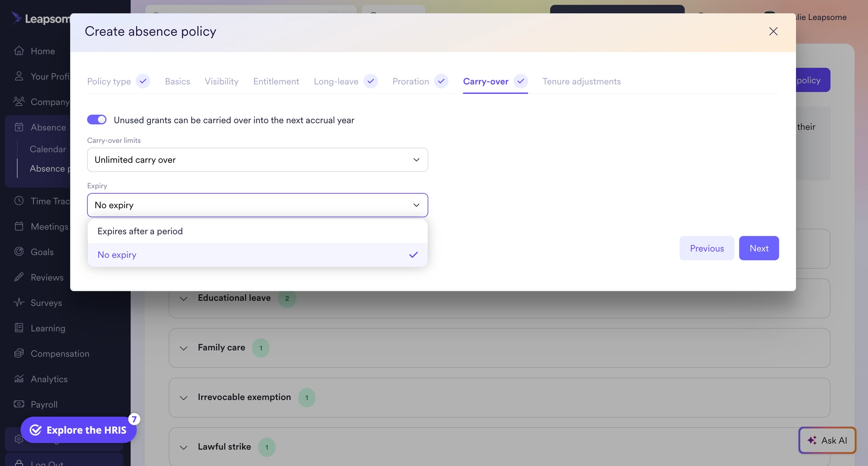Open the Meetings sidebar icon

(x=19, y=226)
